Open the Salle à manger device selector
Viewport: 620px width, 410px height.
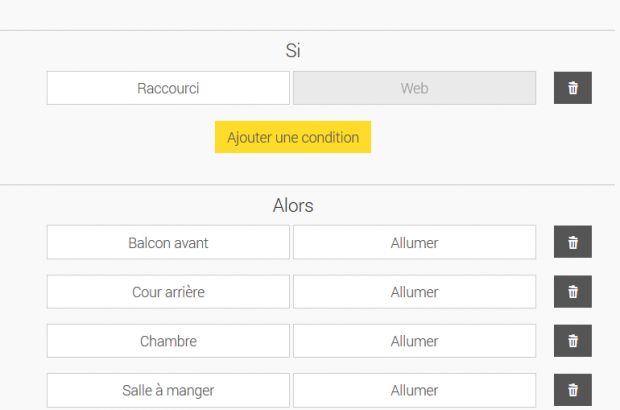[x=168, y=390]
